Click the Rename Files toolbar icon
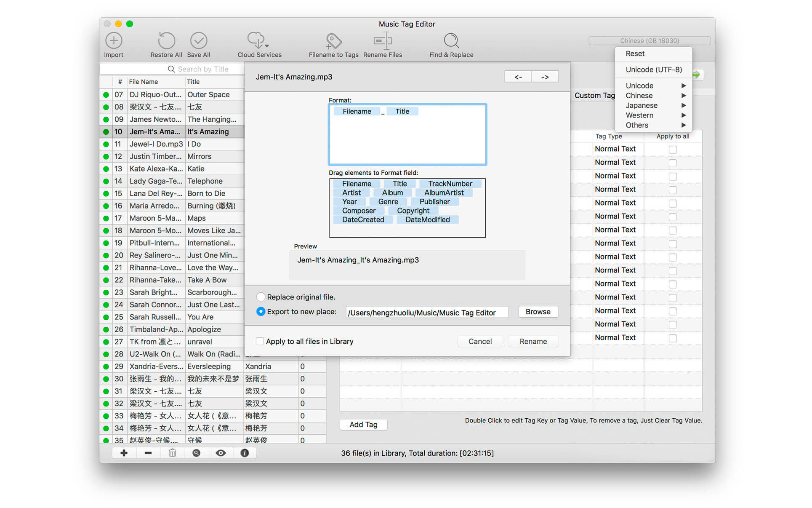812x508 pixels. [382, 41]
